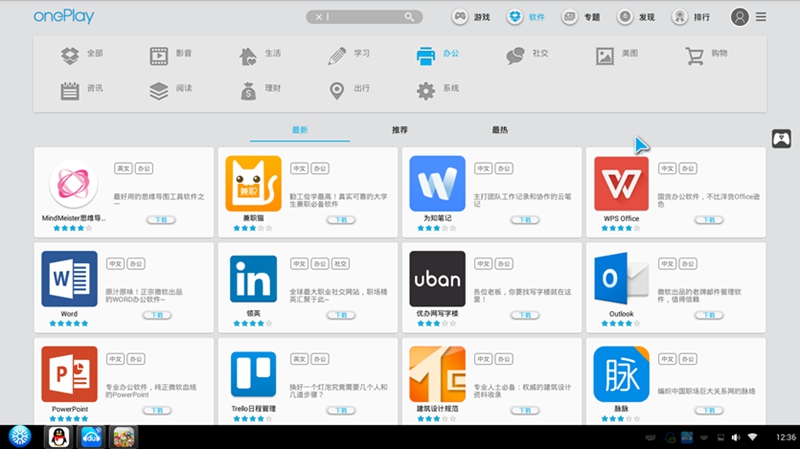
Task: Switch to the 最热 tab
Action: (499, 130)
